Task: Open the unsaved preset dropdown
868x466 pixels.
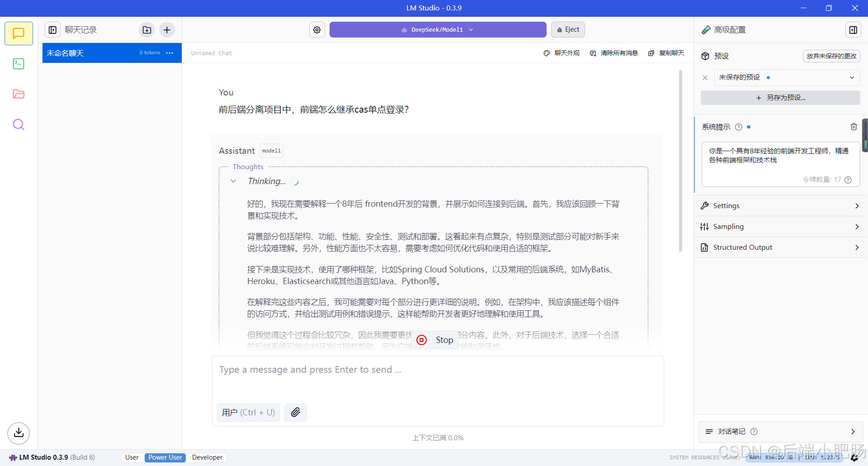Action: (786, 77)
